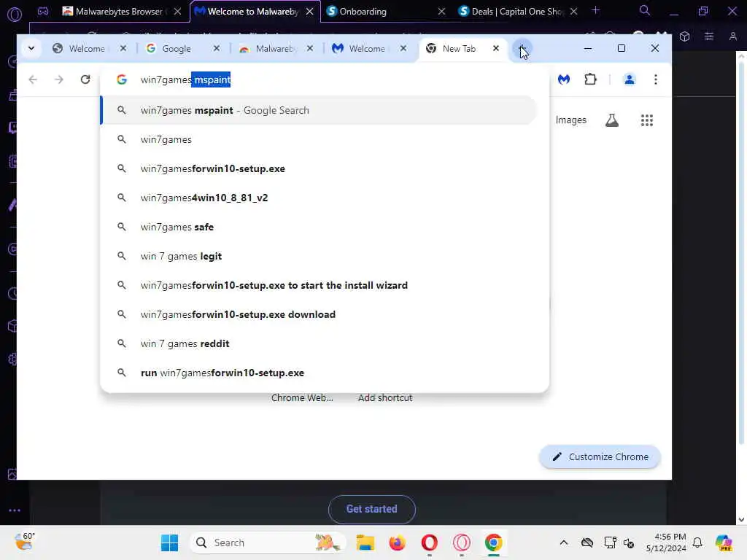
Task: Choose suggestion 'win7games4win10_8_81_v2'
Action: pos(320,198)
